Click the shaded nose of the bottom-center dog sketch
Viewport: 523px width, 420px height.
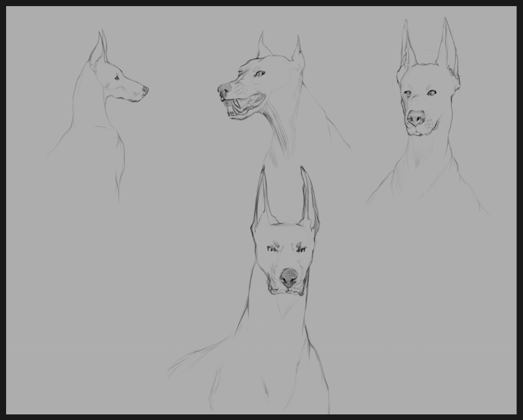289,277
